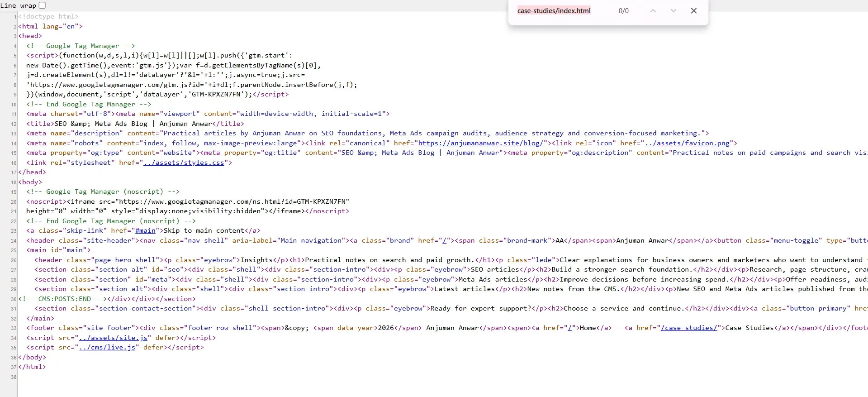868x397 pixels.
Task: Go to previous find match arrow
Action: [653, 11]
